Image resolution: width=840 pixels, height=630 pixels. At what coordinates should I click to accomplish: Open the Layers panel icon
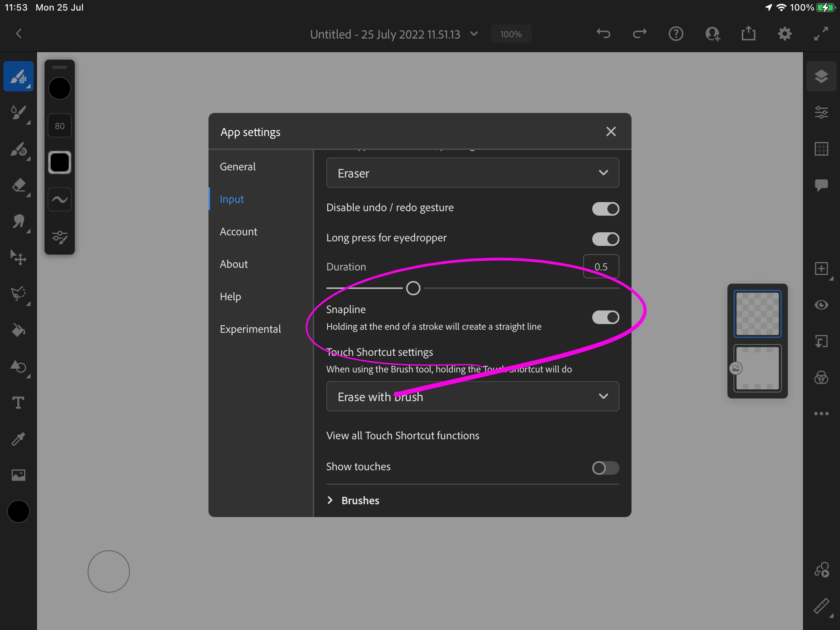click(821, 76)
